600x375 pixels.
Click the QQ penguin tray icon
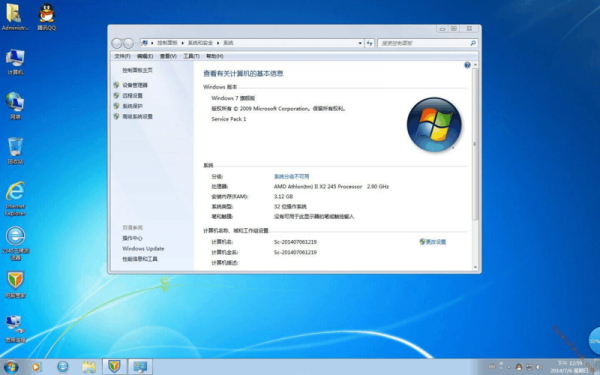tap(518, 367)
